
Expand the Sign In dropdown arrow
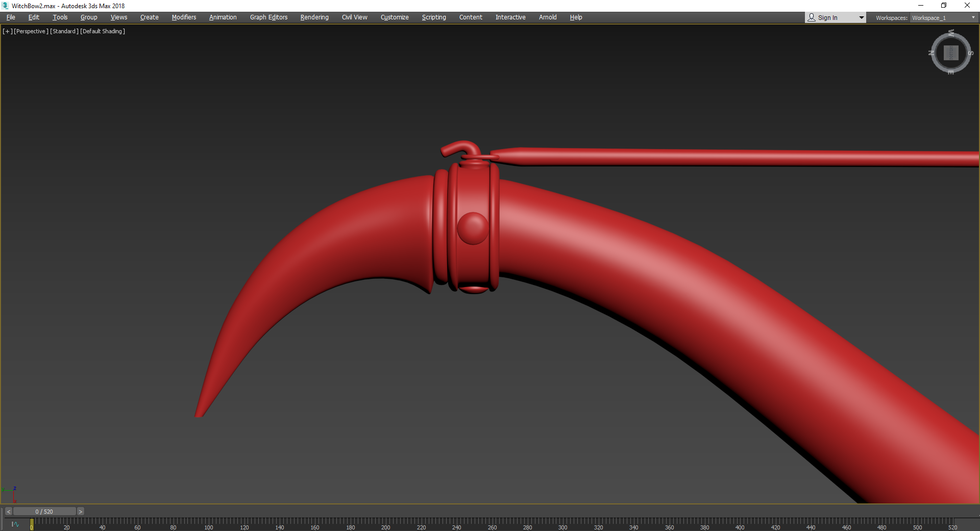(862, 18)
